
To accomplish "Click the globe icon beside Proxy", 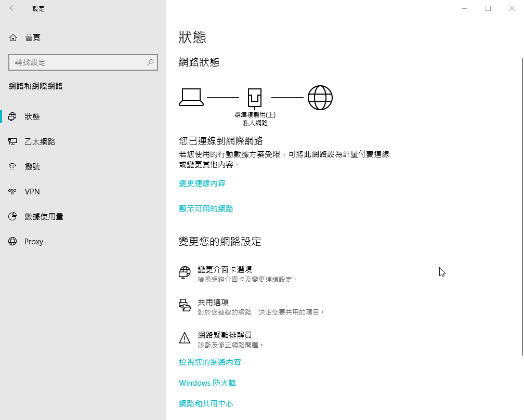I will (x=12, y=241).
